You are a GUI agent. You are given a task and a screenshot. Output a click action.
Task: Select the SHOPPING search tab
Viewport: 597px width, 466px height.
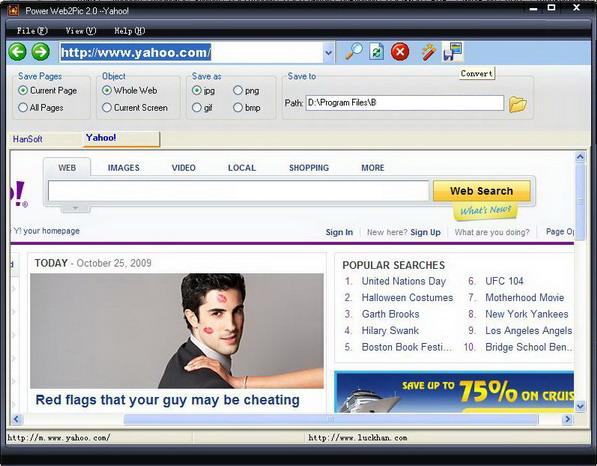[309, 168]
